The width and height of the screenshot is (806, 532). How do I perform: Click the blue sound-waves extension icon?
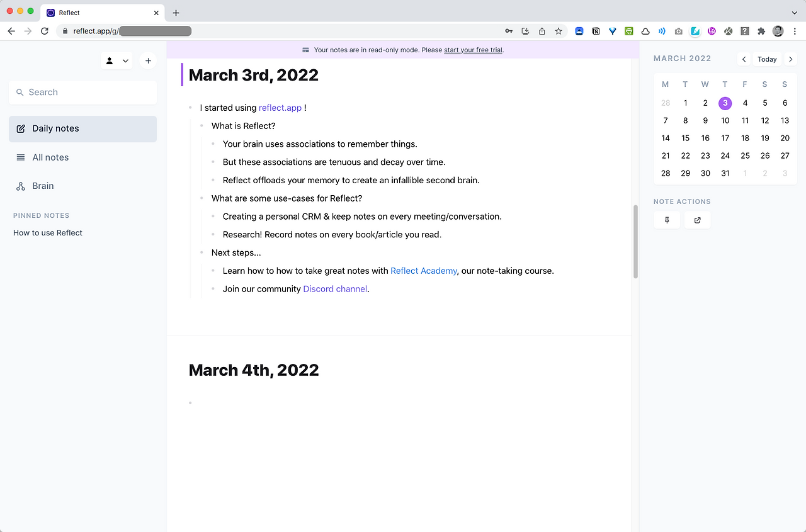pyautogui.click(x=662, y=31)
